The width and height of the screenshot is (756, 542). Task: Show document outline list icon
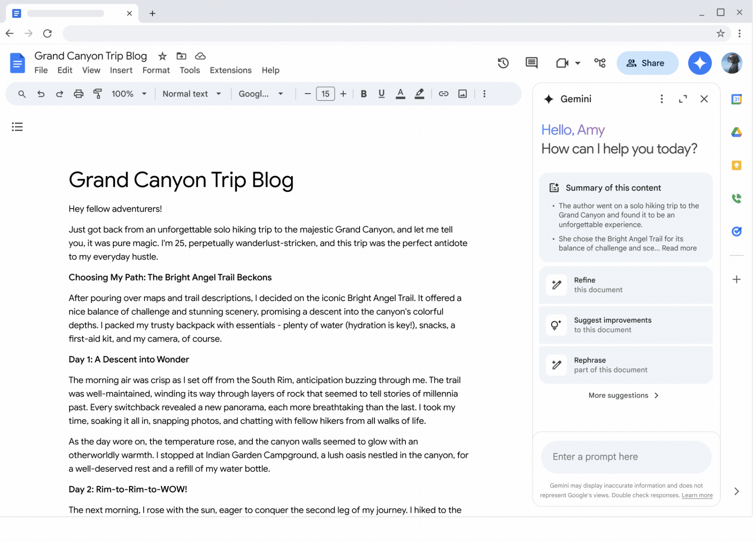tap(17, 127)
